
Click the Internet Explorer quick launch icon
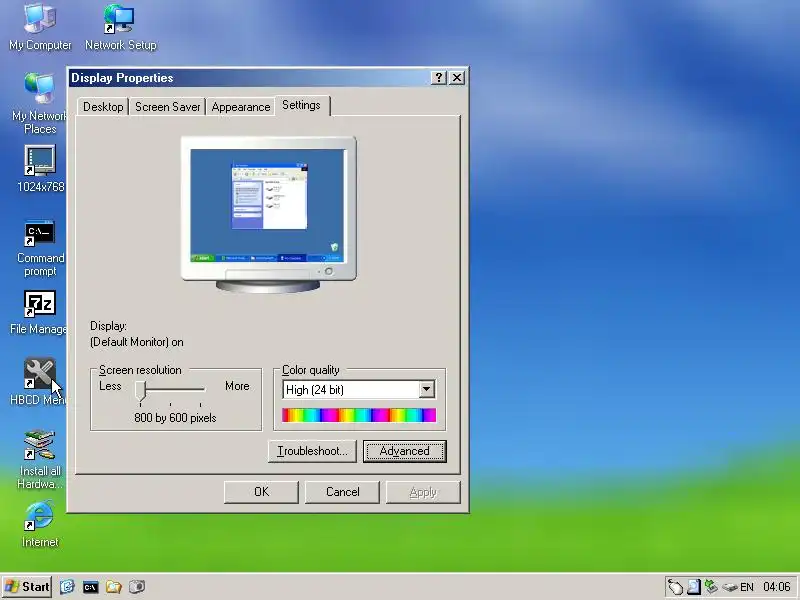click(x=67, y=587)
